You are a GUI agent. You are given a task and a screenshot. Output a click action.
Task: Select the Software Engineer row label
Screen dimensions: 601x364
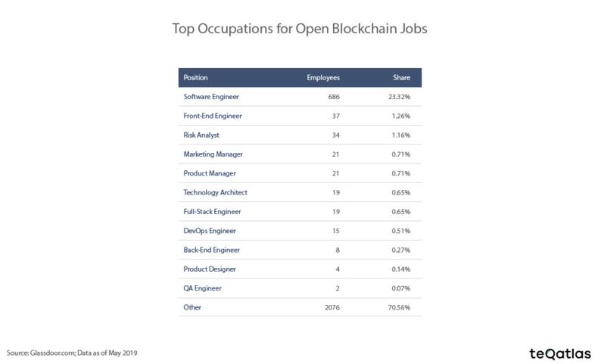[211, 97]
